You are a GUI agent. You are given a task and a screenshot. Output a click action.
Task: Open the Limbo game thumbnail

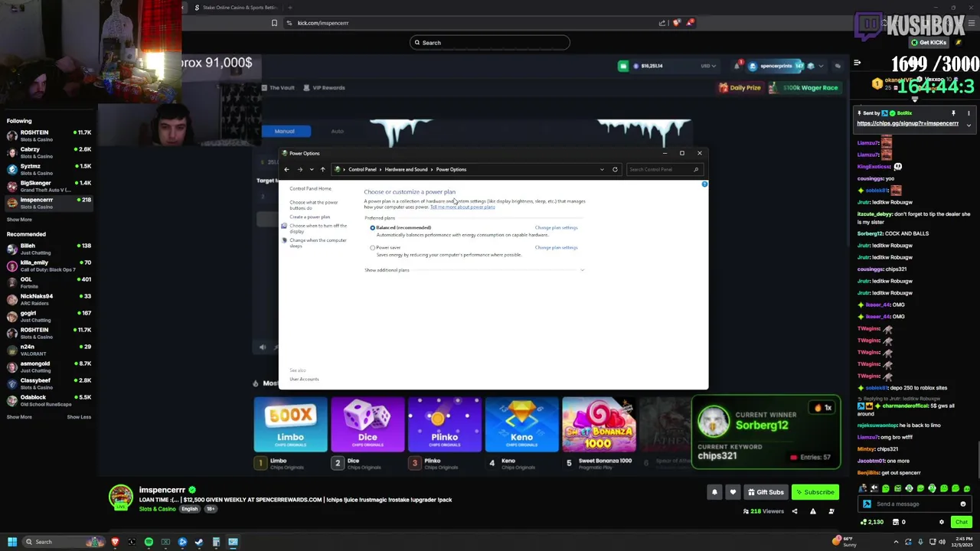coord(290,425)
